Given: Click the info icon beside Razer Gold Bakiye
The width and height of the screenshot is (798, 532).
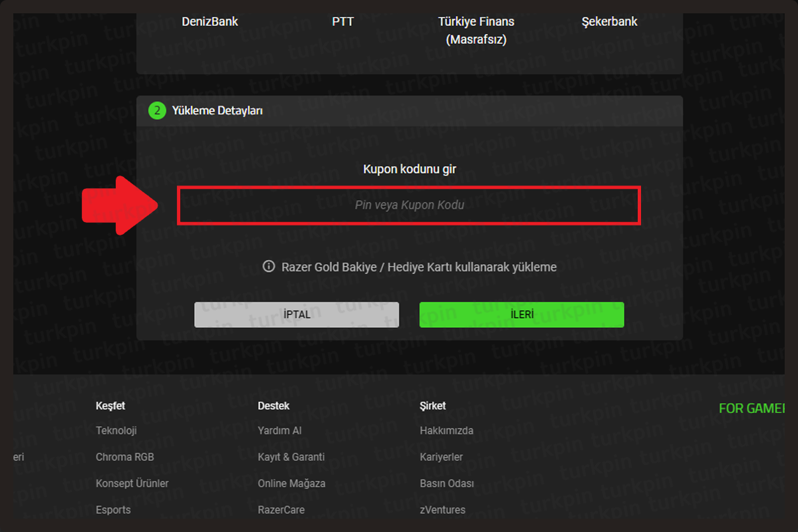Looking at the screenshot, I should (269, 267).
